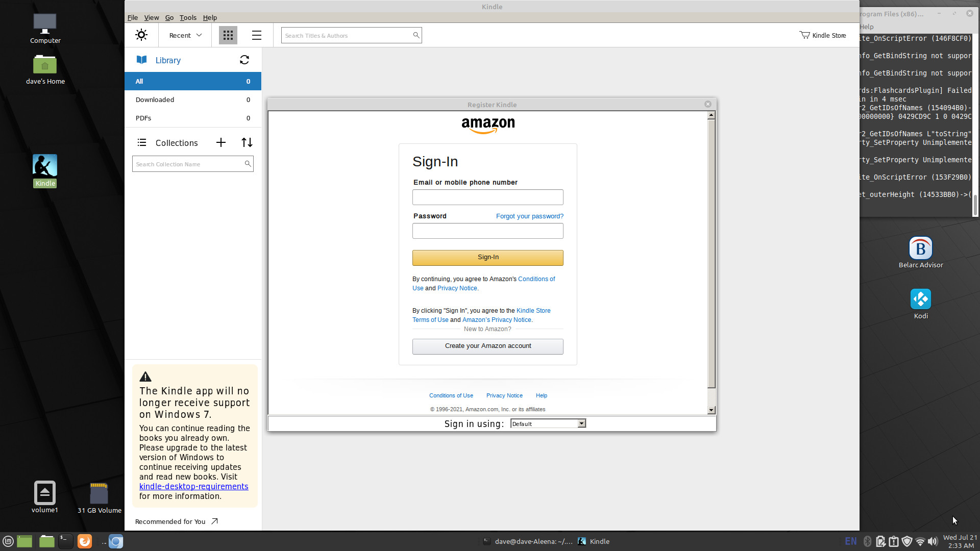
Task: Open footer Privacy Notice link
Action: (504, 396)
